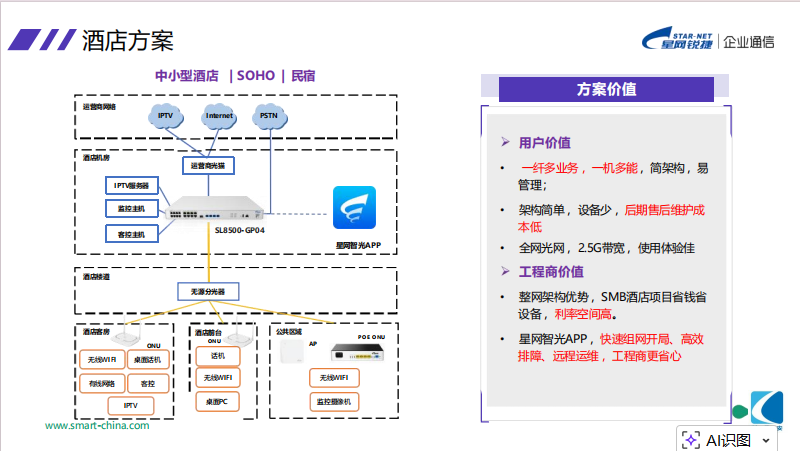Click the IPTV cloud icon
Viewport: 800px width, 451px height.
click(165, 116)
